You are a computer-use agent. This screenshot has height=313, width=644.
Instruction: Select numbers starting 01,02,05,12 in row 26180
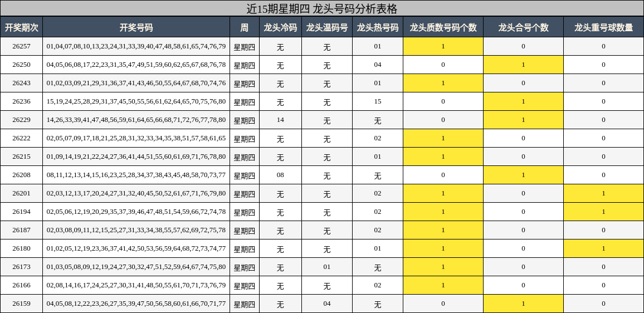[136, 248]
